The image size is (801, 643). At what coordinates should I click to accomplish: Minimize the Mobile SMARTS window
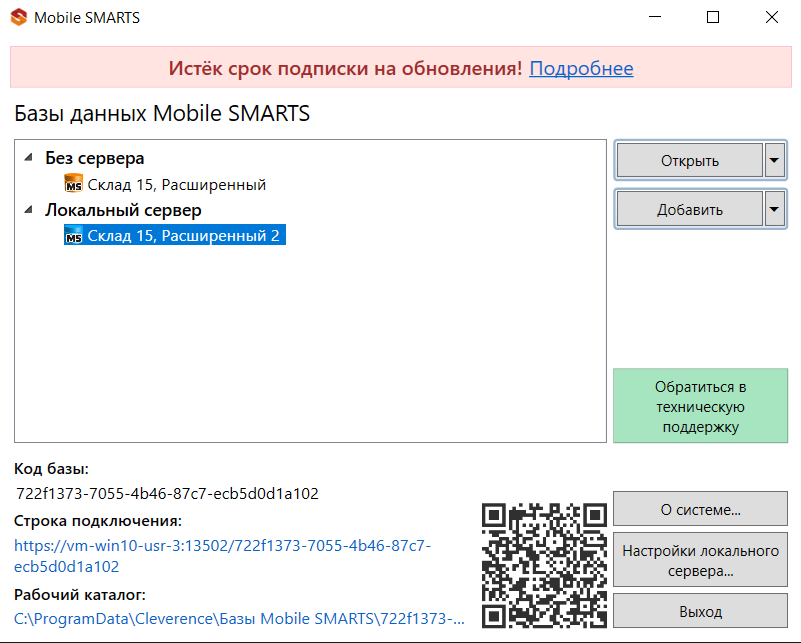(x=655, y=17)
